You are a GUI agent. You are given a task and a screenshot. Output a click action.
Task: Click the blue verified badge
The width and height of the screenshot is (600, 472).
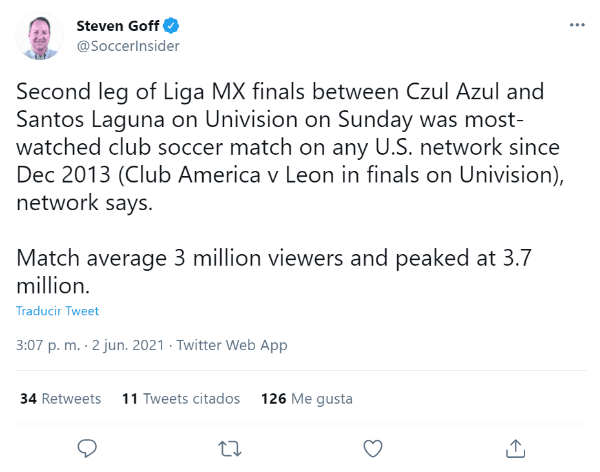[170, 25]
